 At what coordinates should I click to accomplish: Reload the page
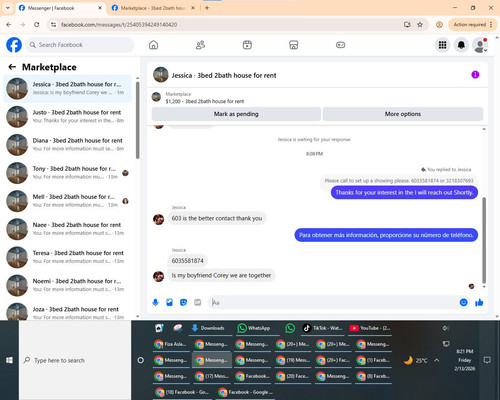point(37,24)
